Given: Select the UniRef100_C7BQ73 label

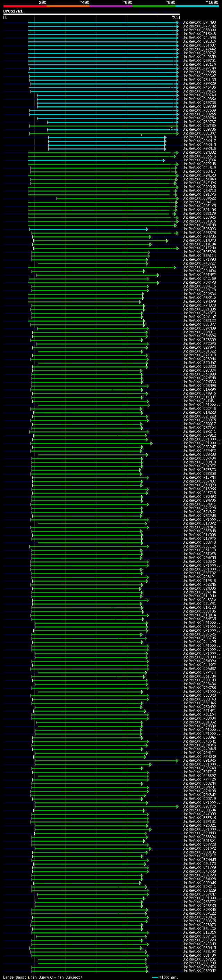Looking at the screenshot, I should 199,925.
